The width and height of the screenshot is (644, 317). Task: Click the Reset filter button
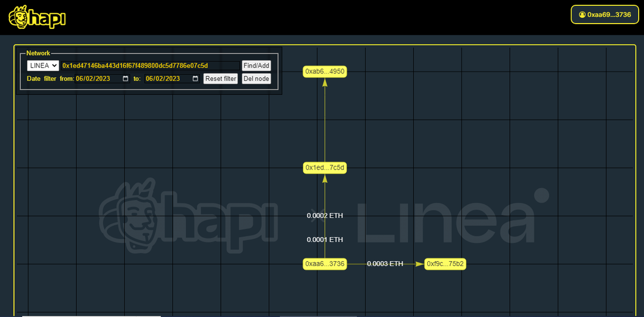click(x=221, y=78)
